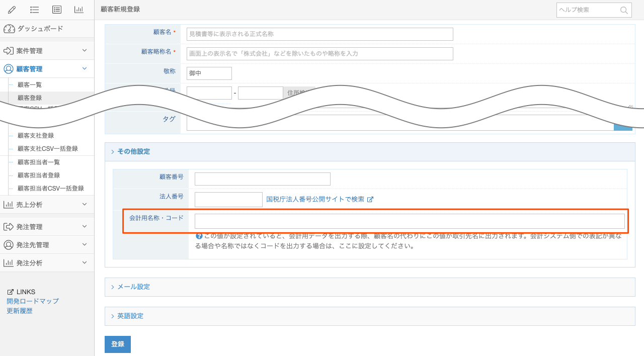Click the magnifier icon in help search
The image size is (644, 356).
(624, 10)
